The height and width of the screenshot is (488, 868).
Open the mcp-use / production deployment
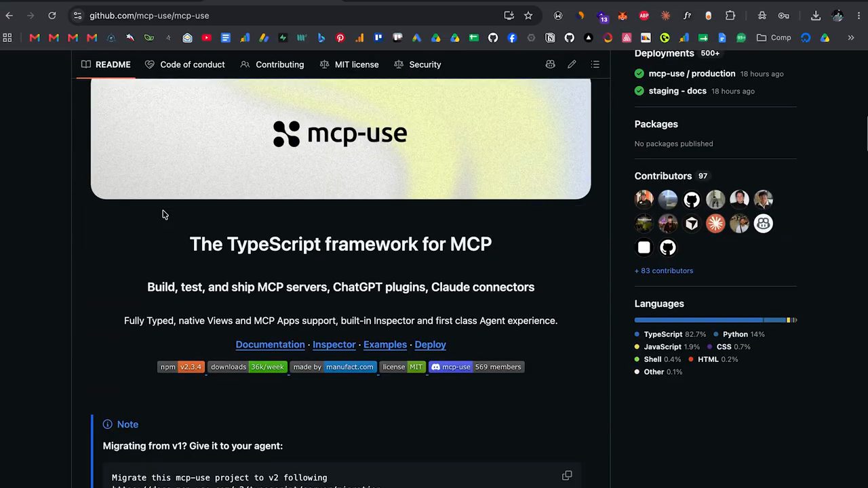point(692,73)
